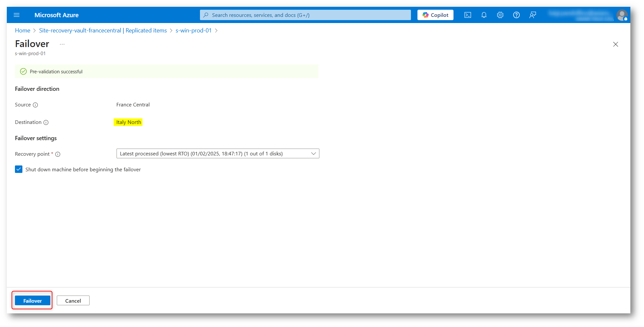Open the ellipsis menu beside Failover title
The height and width of the screenshot is (327, 644).
(x=62, y=44)
